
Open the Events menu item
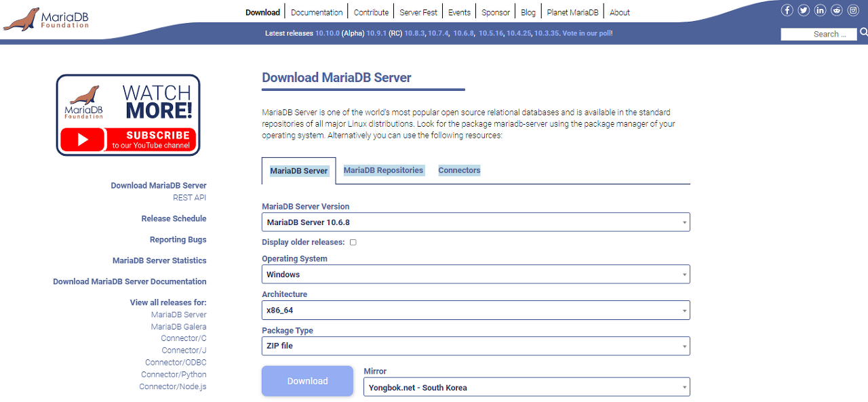tap(459, 12)
